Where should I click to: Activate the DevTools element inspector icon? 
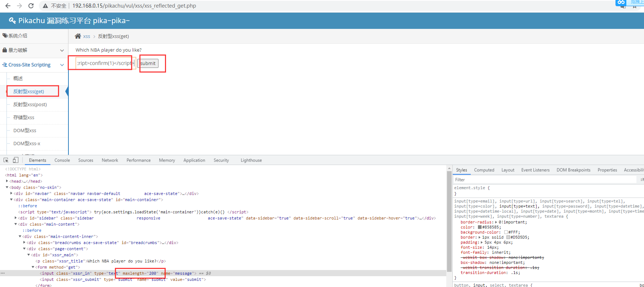[x=6, y=160]
